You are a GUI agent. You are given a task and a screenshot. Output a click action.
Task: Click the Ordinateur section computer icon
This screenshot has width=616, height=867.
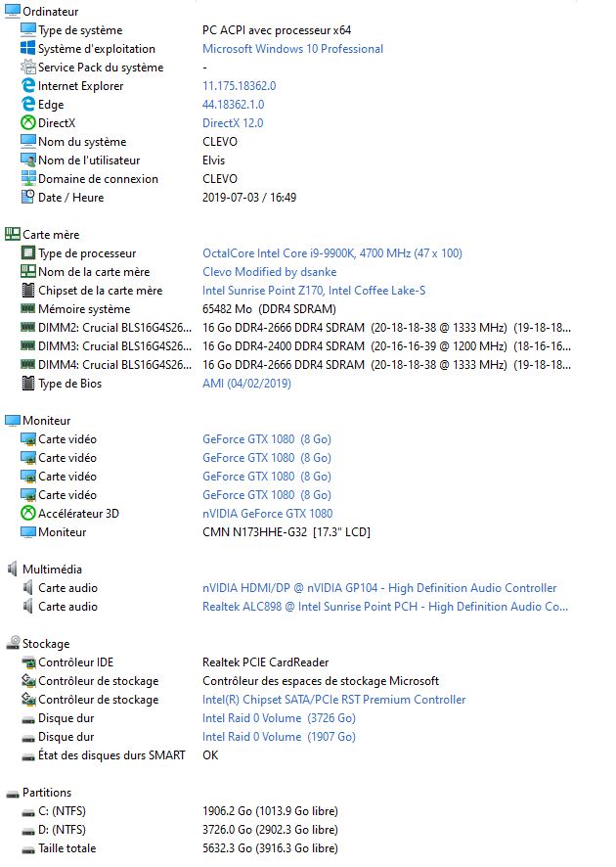pyautogui.click(x=12, y=11)
